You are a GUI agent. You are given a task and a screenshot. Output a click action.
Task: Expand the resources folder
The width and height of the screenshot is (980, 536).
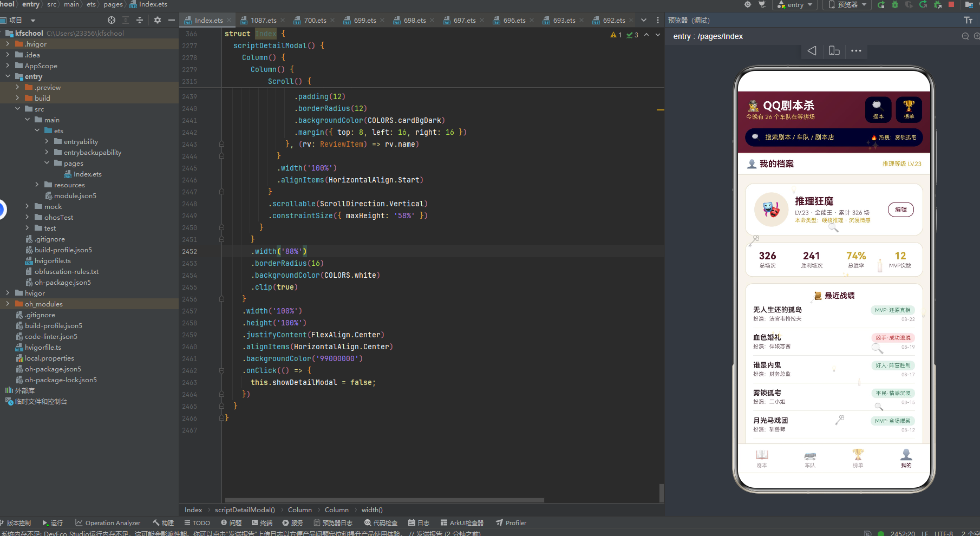click(37, 185)
